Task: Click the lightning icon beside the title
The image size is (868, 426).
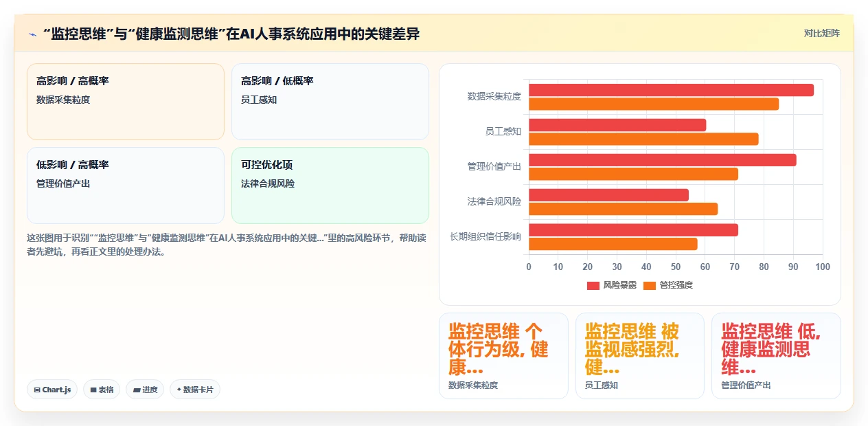Action: click(32, 34)
